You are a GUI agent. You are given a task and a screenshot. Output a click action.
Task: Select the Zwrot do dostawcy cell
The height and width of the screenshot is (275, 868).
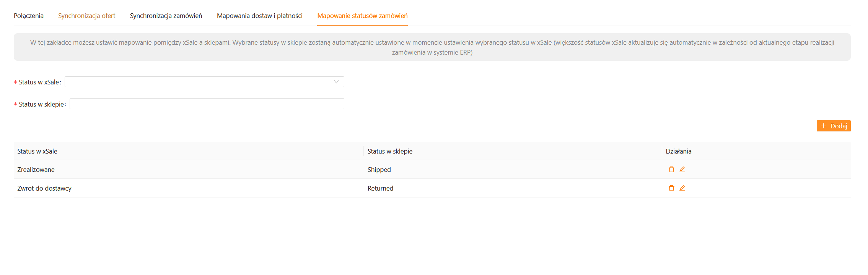pos(44,188)
